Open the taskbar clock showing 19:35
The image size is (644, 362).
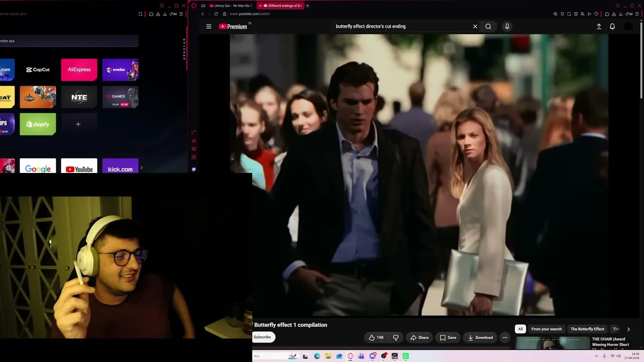631,356
